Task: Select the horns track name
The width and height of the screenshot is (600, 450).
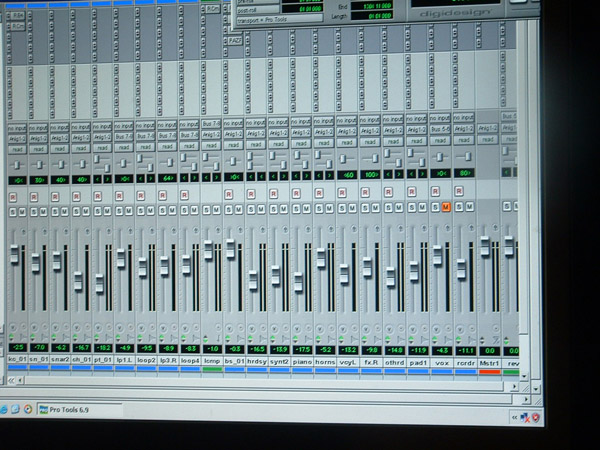Action: point(325,361)
